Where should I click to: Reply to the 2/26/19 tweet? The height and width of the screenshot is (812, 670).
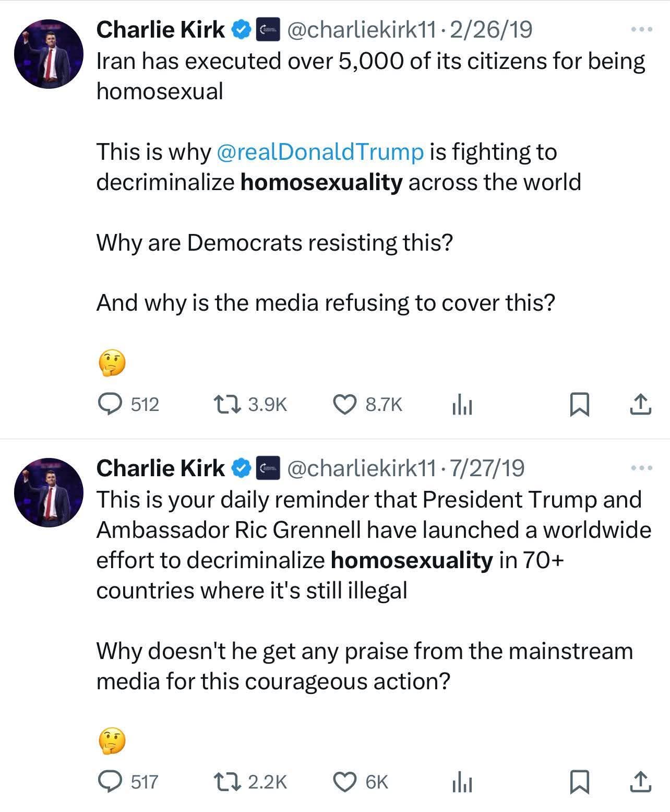(x=111, y=404)
